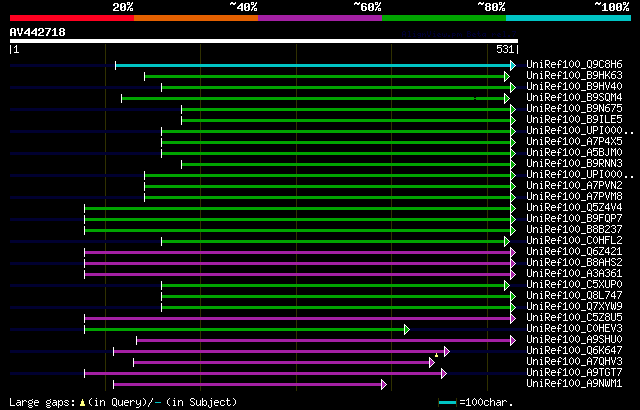Viewport: 640px width, 410px height.
Task: Select the UniRef100_B9FQP7 label
Action: [574, 219]
